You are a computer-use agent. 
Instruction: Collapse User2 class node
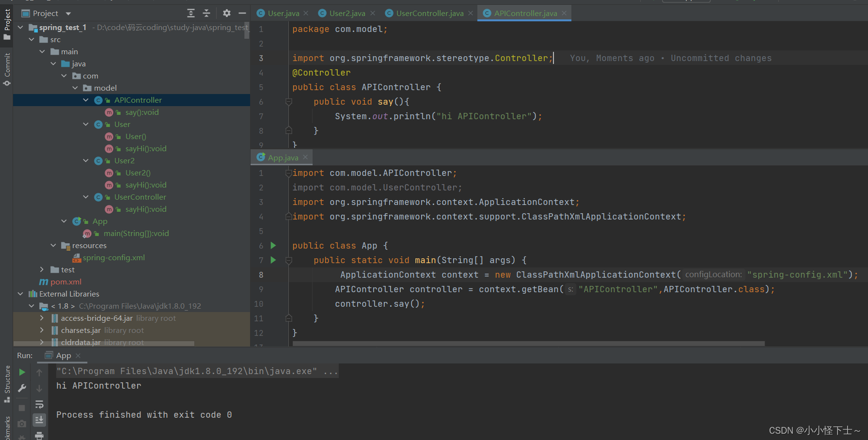tap(86, 160)
